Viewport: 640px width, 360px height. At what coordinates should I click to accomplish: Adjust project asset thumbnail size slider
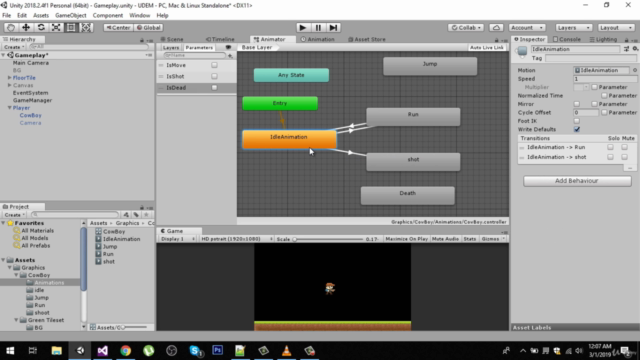coord(134,327)
